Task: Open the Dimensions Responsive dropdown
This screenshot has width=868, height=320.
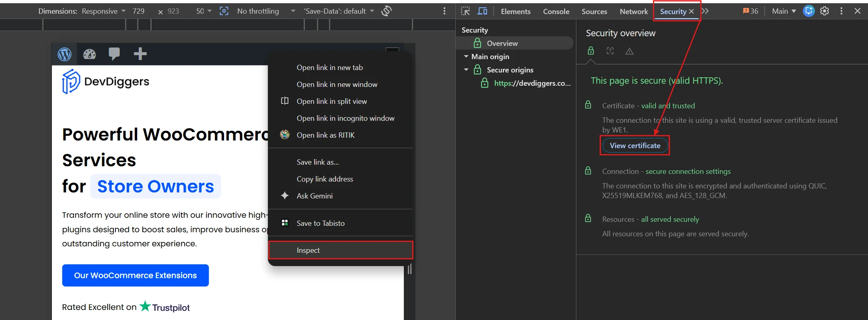Action: pyautogui.click(x=104, y=11)
